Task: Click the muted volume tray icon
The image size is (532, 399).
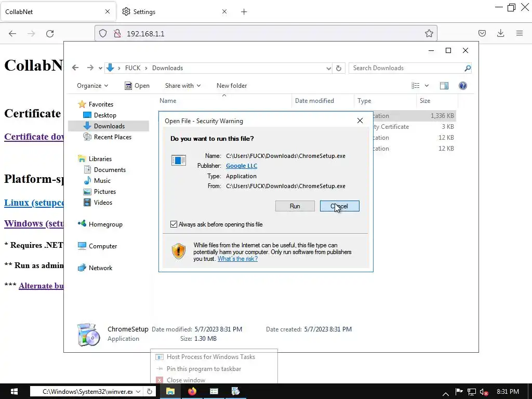Action: tap(484, 392)
